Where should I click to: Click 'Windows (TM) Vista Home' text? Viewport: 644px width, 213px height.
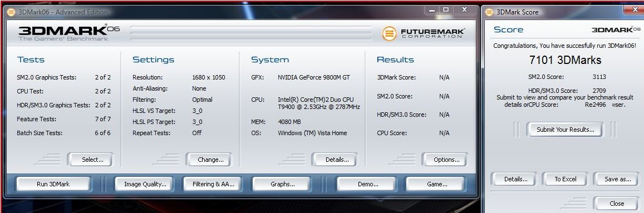[313, 133]
